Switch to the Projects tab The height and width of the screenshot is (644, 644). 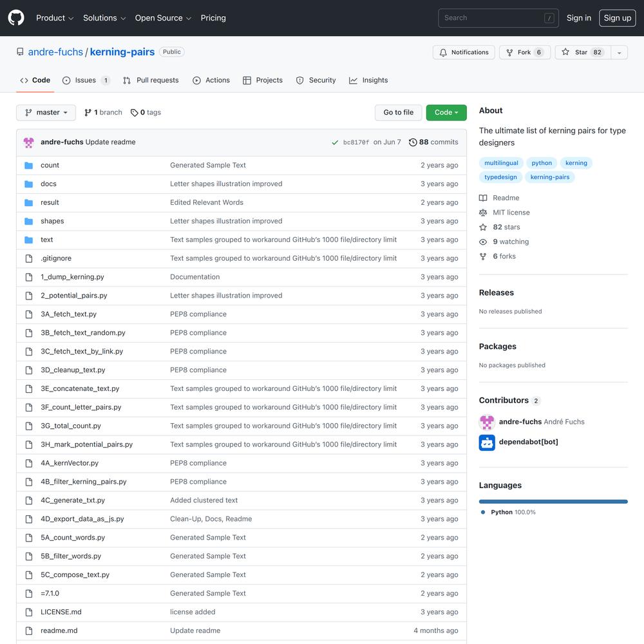(x=263, y=80)
